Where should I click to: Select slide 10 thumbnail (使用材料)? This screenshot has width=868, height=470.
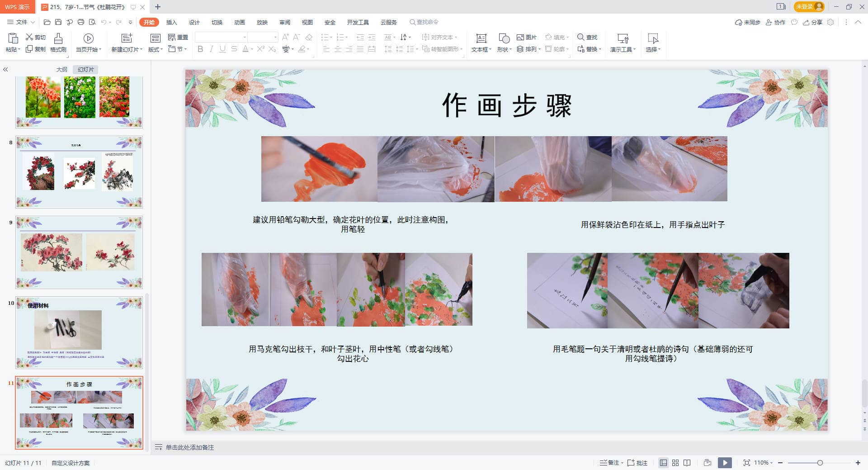[79, 332]
